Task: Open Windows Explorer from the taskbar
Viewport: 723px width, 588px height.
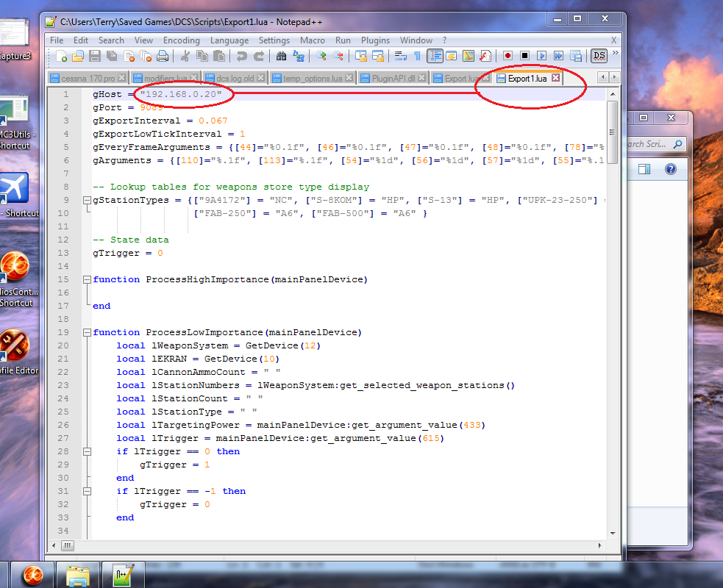Action: (x=78, y=576)
